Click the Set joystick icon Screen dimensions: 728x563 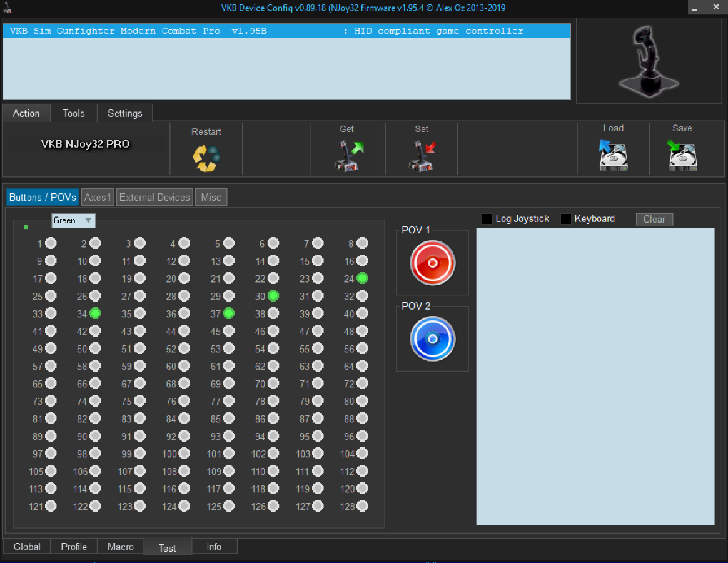[422, 156]
